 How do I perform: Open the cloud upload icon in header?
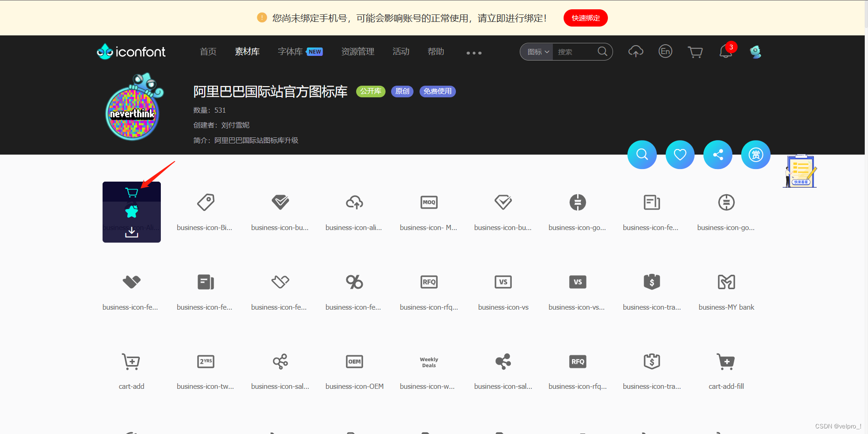(x=636, y=51)
